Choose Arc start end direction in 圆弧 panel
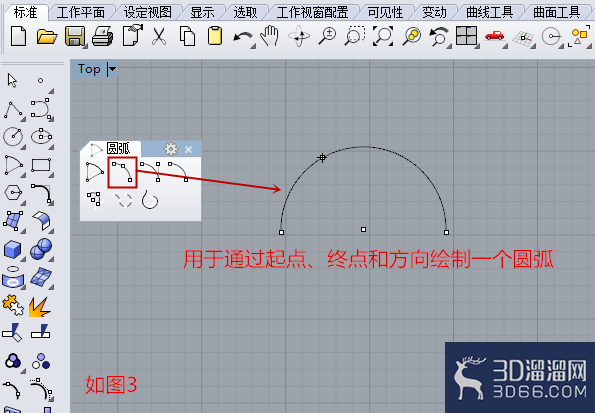Image resolution: width=595 pixels, height=413 pixels. tap(122, 172)
